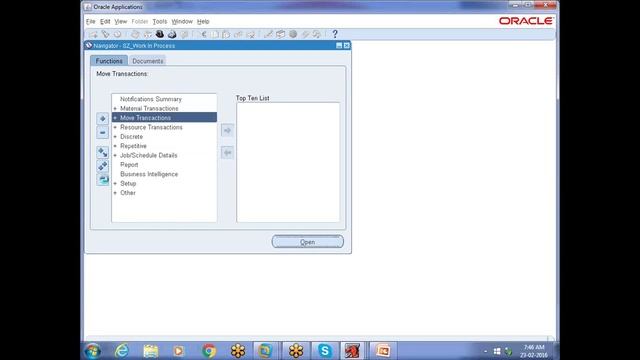Expand the Discrete tree node
The image size is (640, 360).
pos(115,137)
